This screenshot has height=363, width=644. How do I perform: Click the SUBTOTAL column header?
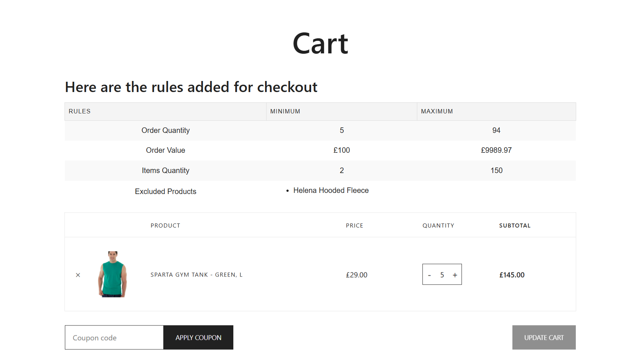click(x=515, y=225)
